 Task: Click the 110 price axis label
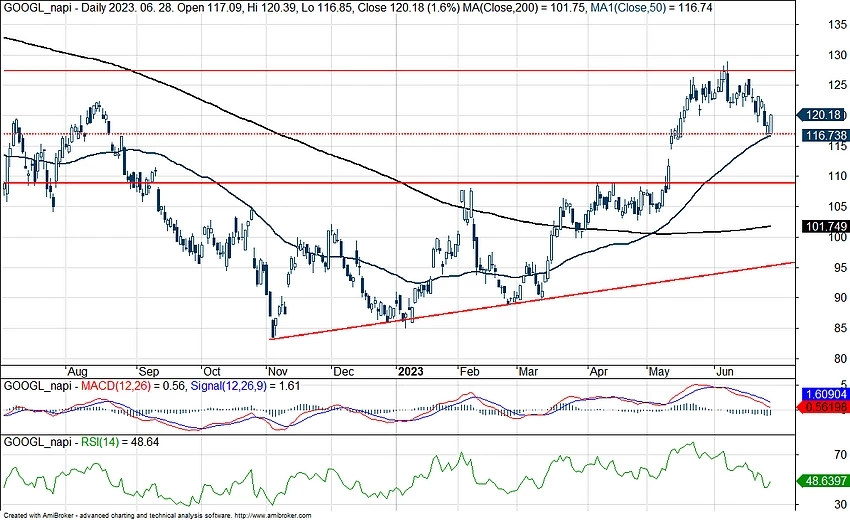pyautogui.click(x=837, y=176)
